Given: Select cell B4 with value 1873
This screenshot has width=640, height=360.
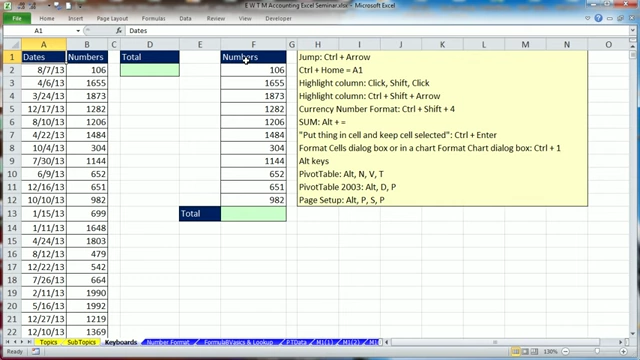Looking at the screenshot, I should click(87, 96).
